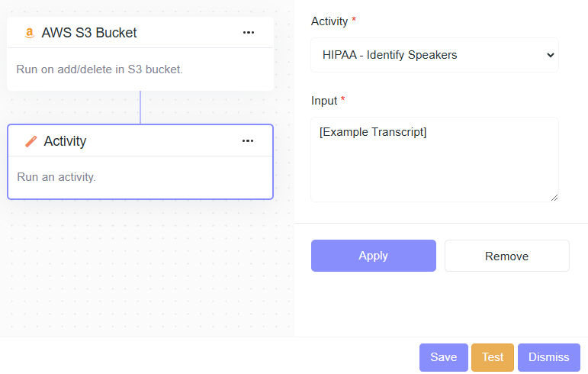Image resolution: width=588 pixels, height=374 pixels.
Task: Save the workflow with Save button
Action: tap(443, 357)
